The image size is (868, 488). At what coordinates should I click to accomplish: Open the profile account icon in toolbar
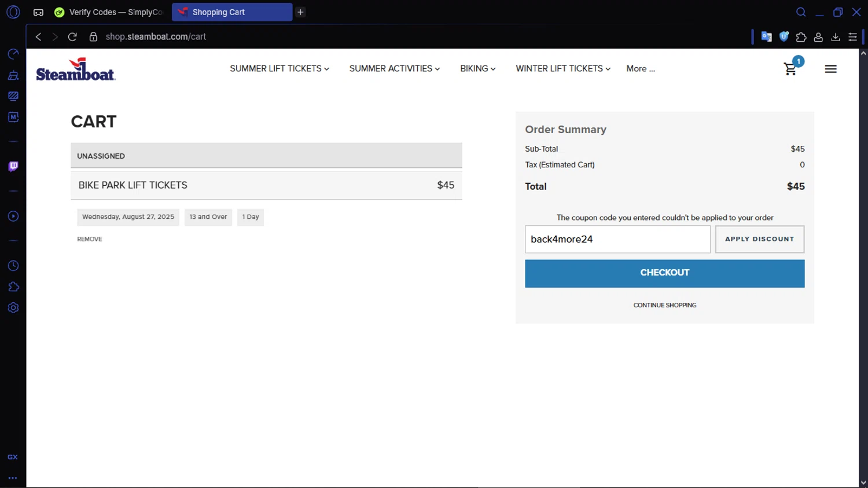point(818,36)
